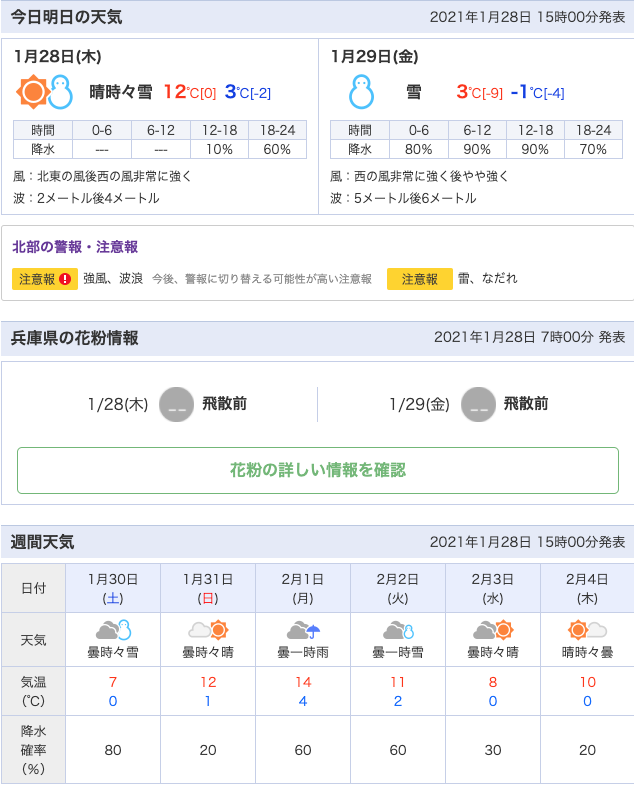Open the 北部の警報・注意報 heading
The height and width of the screenshot is (786, 634).
pos(75,246)
